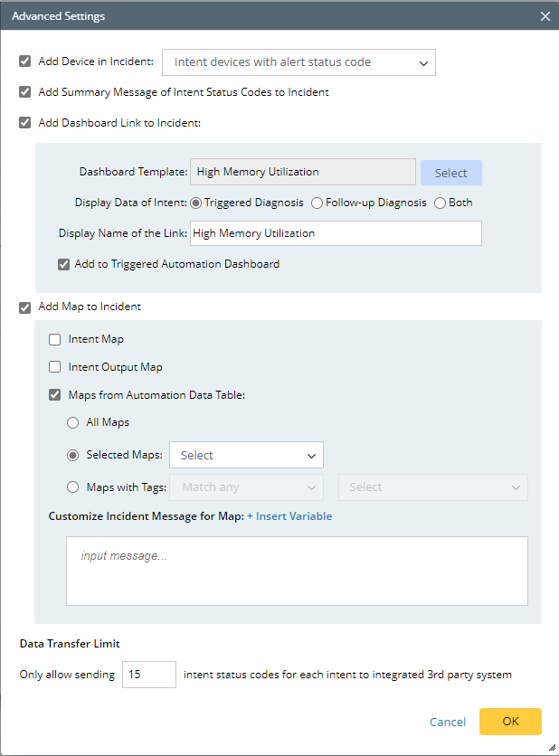Image resolution: width=559 pixels, height=756 pixels.
Task: Select the All Maps radio button
Action: pyautogui.click(x=73, y=422)
